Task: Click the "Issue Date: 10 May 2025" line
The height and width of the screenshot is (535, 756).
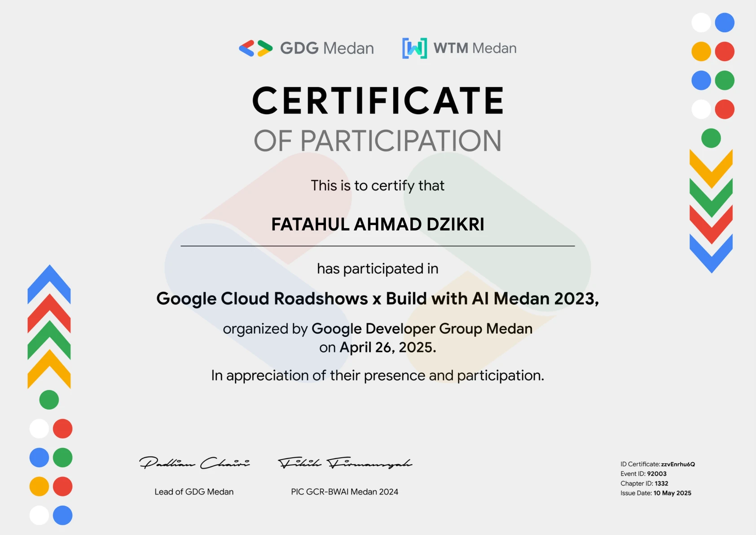Action: coord(656,493)
